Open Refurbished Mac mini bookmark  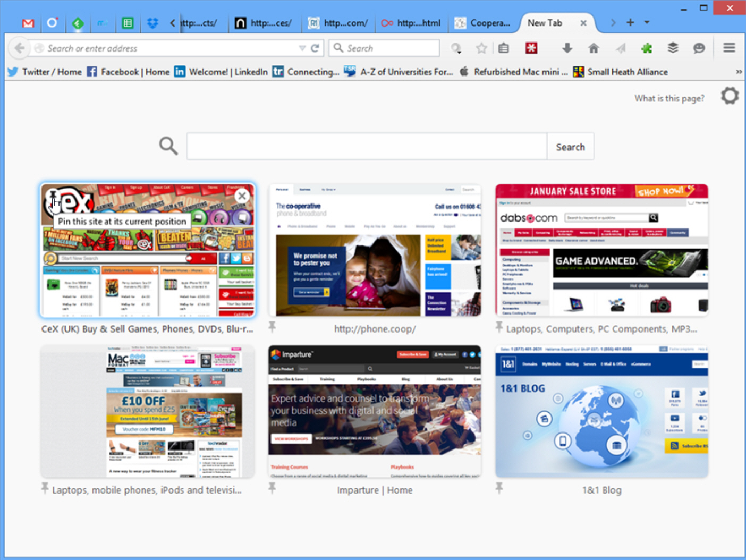(513, 72)
